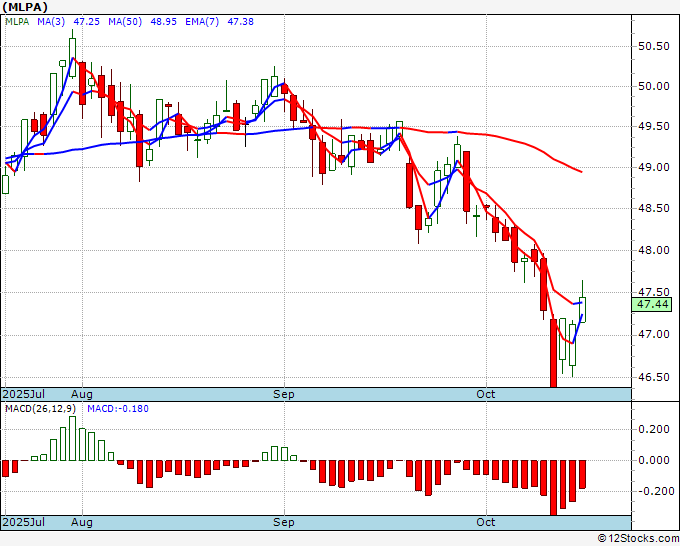Click the MA(50) value 48.95
The image size is (680, 546).
coord(163,22)
